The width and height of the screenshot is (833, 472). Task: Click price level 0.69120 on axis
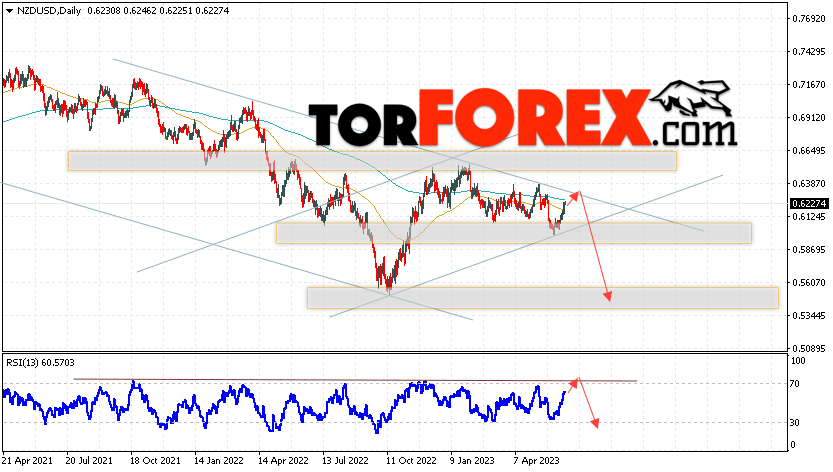pyautogui.click(x=809, y=117)
